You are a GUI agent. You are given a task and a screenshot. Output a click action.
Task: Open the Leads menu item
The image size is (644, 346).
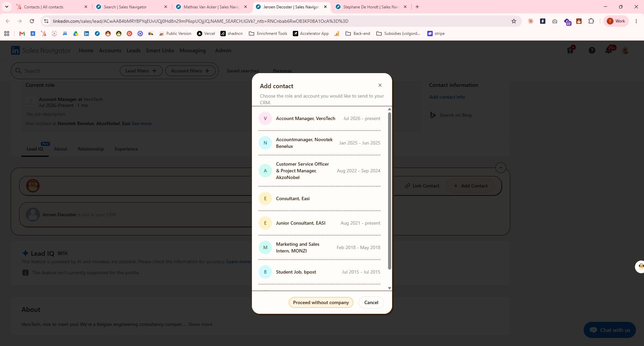point(133,50)
